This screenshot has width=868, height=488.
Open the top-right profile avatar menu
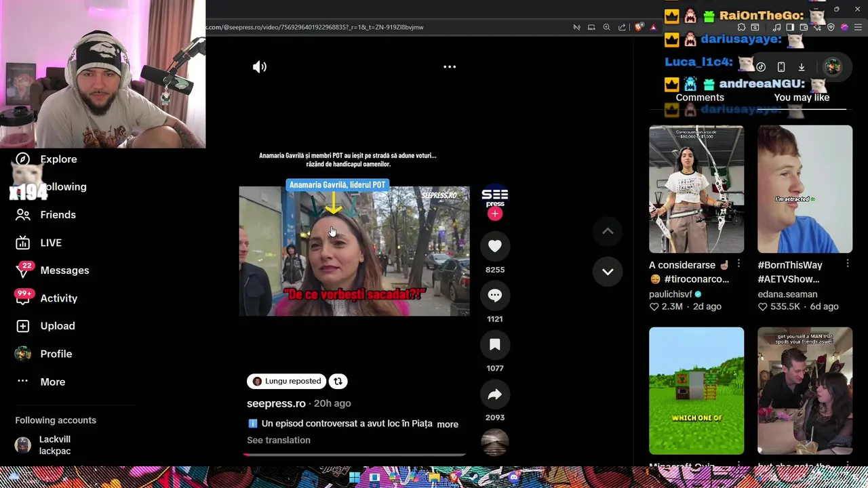click(x=833, y=67)
